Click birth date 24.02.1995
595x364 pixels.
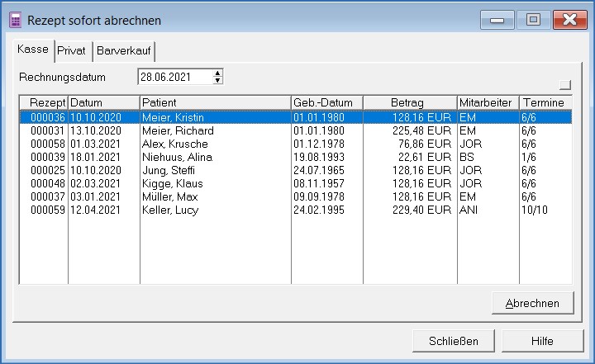pyautogui.click(x=319, y=210)
